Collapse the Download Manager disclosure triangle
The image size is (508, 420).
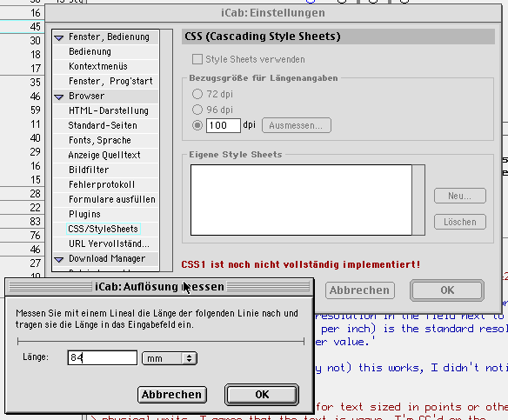click(x=59, y=259)
